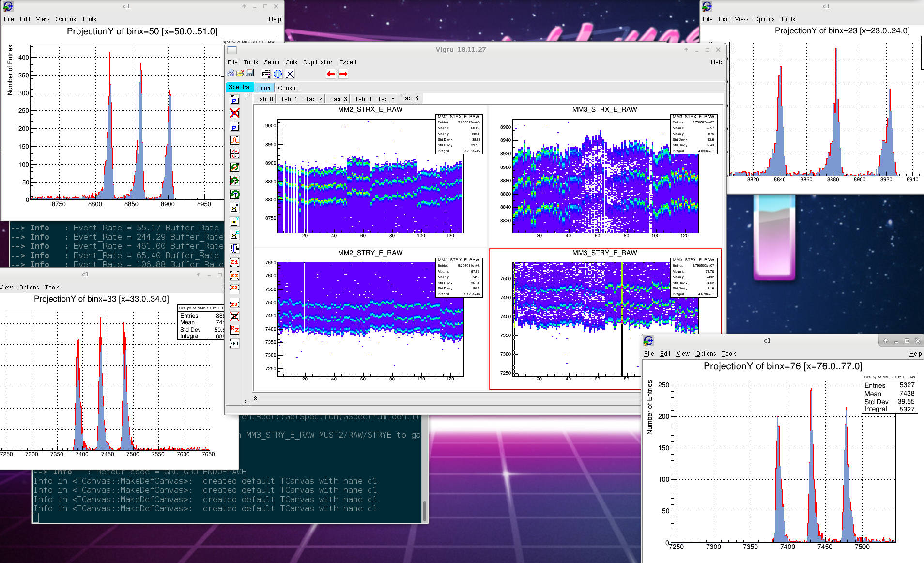Go to previous page with left red arrow
Screen dimensions: 924x563
(331, 74)
